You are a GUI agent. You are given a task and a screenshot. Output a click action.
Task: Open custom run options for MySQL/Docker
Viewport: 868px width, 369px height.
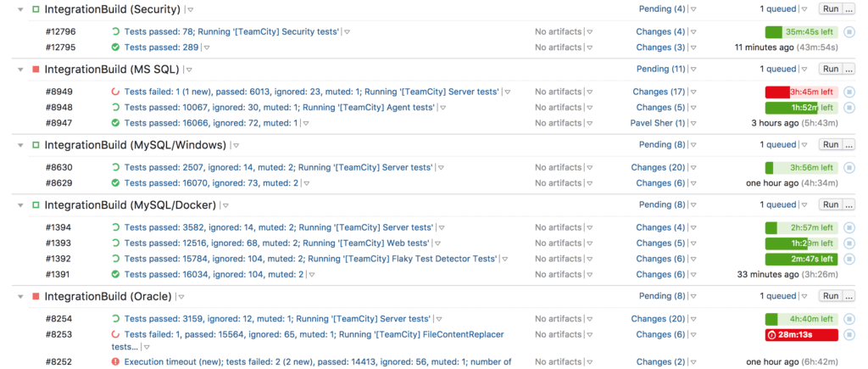pos(848,205)
